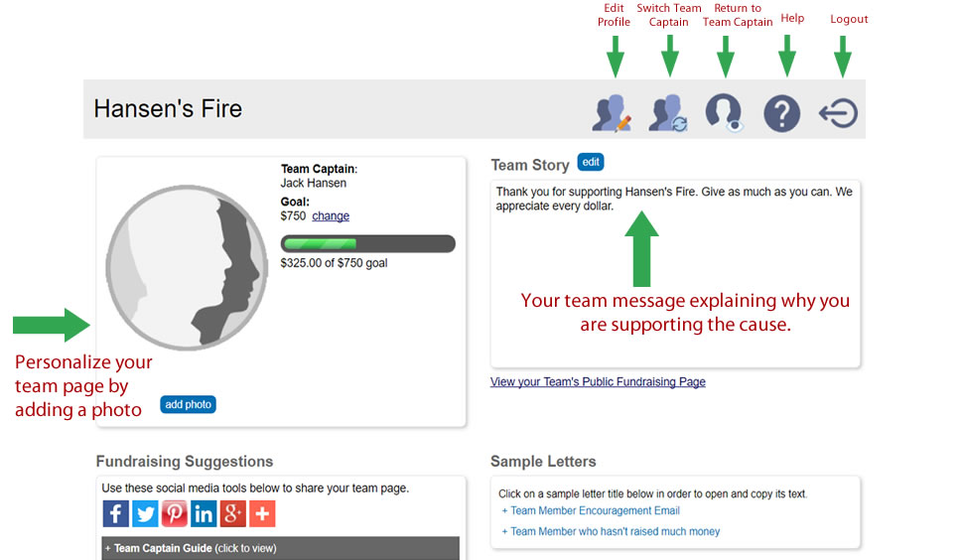Share team page on Facebook

115,513
